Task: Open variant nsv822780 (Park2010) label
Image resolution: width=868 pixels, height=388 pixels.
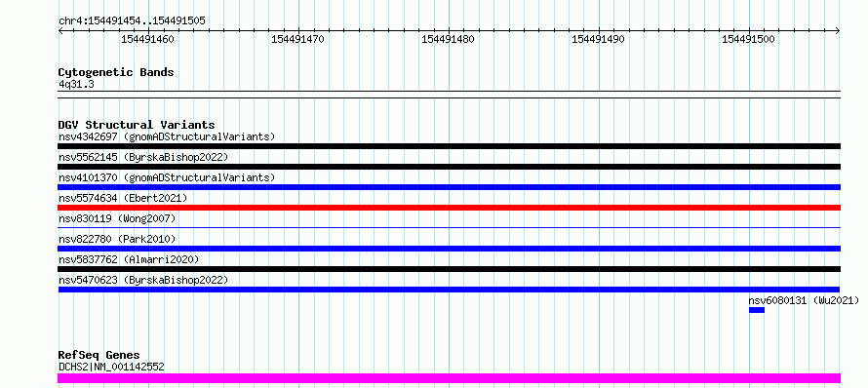Action: 117,239
